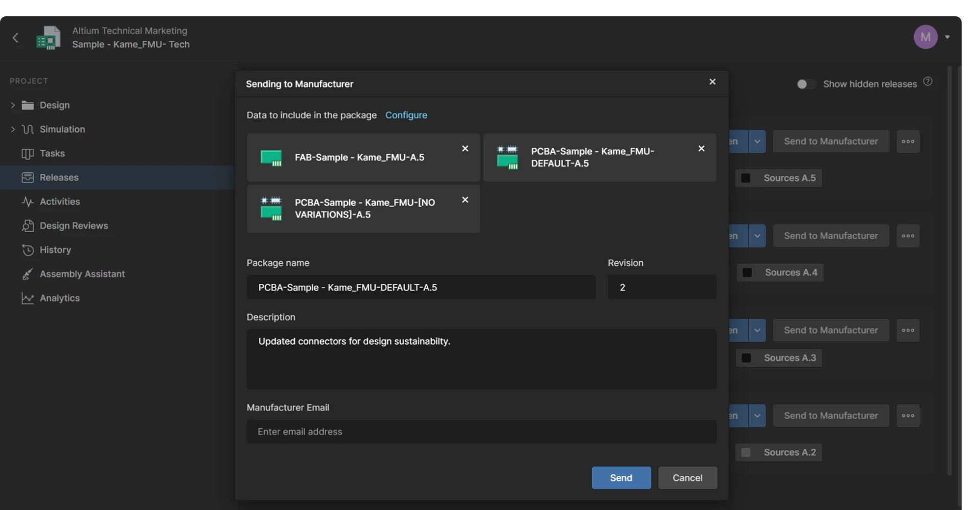Toggle Show hidden releases switch

click(x=806, y=84)
